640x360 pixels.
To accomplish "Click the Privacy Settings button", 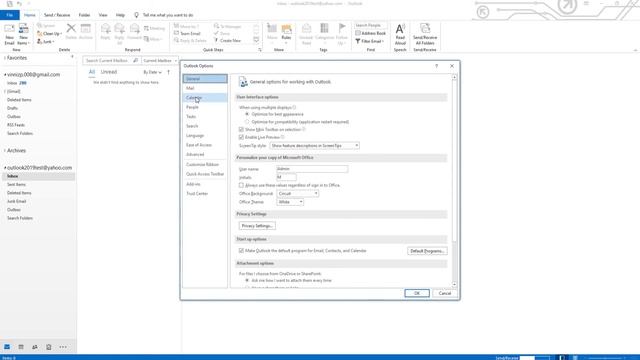I will (257, 226).
